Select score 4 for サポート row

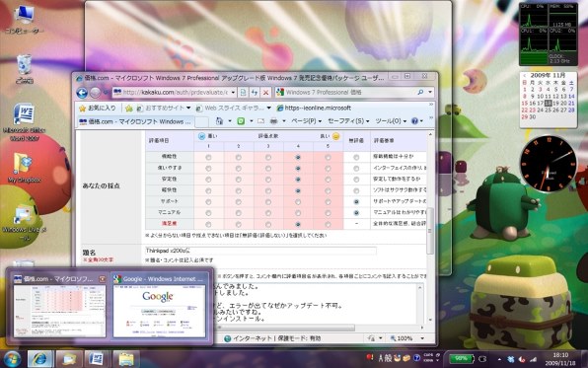coord(298,202)
